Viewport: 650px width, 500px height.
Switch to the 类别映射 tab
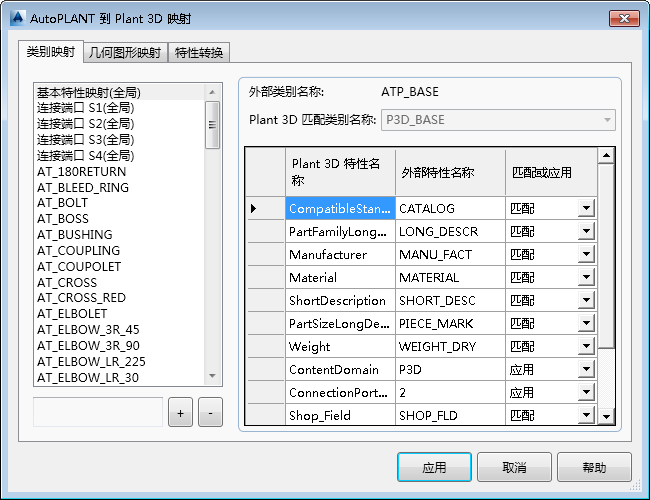pos(51,52)
